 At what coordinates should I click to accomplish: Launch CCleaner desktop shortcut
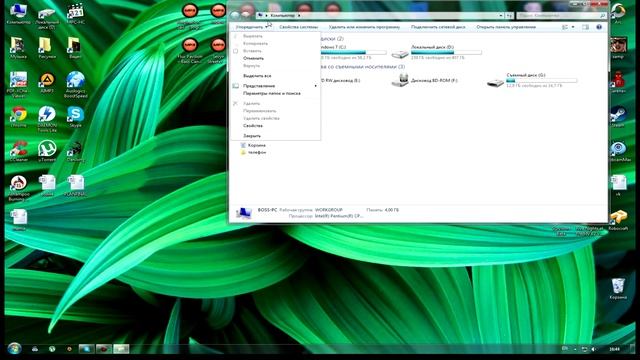click(x=18, y=151)
